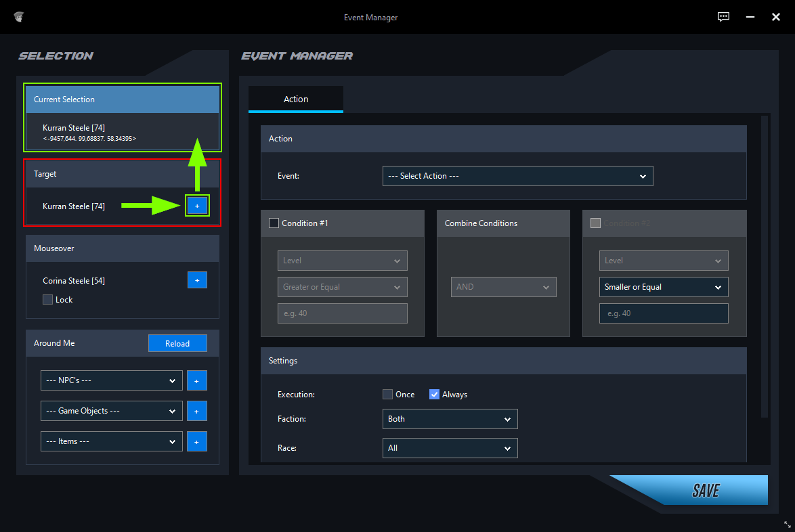Viewport: 795px width, 532px height.
Task: Open the Smaller or Equal dropdown
Action: [x=663, y=287]
